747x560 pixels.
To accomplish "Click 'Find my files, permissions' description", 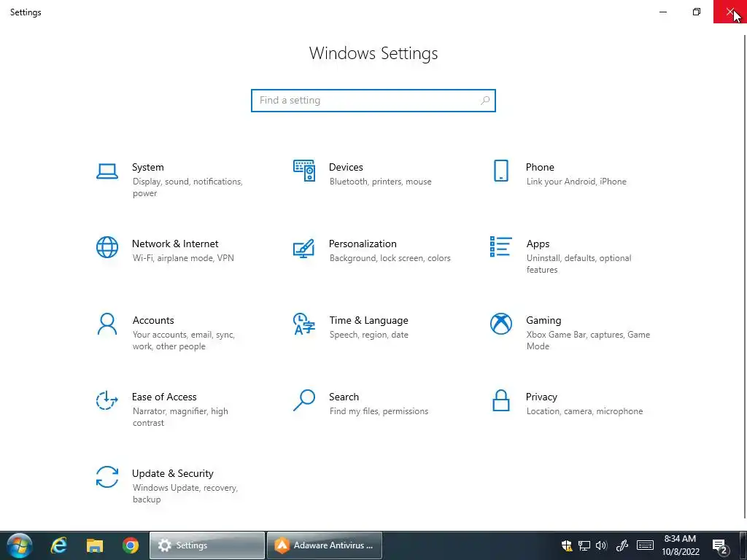I will pos(379,411).
